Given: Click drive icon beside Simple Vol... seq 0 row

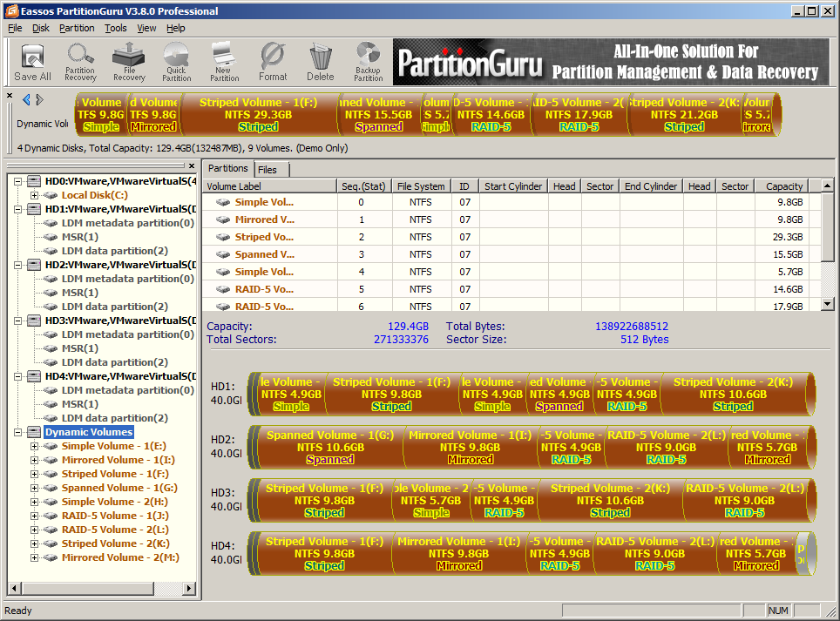Looking at the screenshot, I should (x=223, y=202).
